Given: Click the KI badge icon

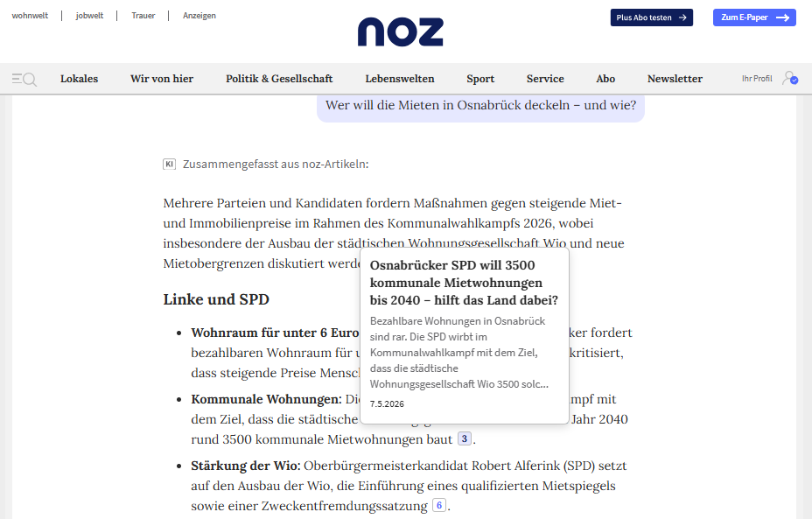Looking at the screenshot, I should click(170, 165).
